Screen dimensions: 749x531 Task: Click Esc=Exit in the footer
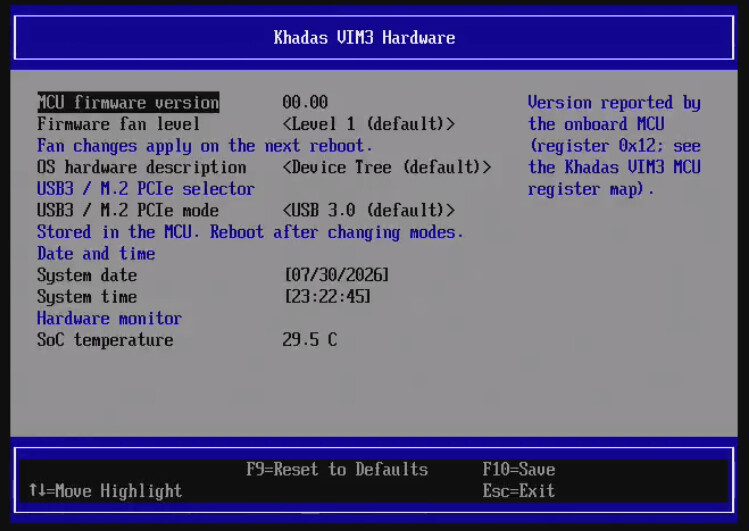(x=519, y=491)
